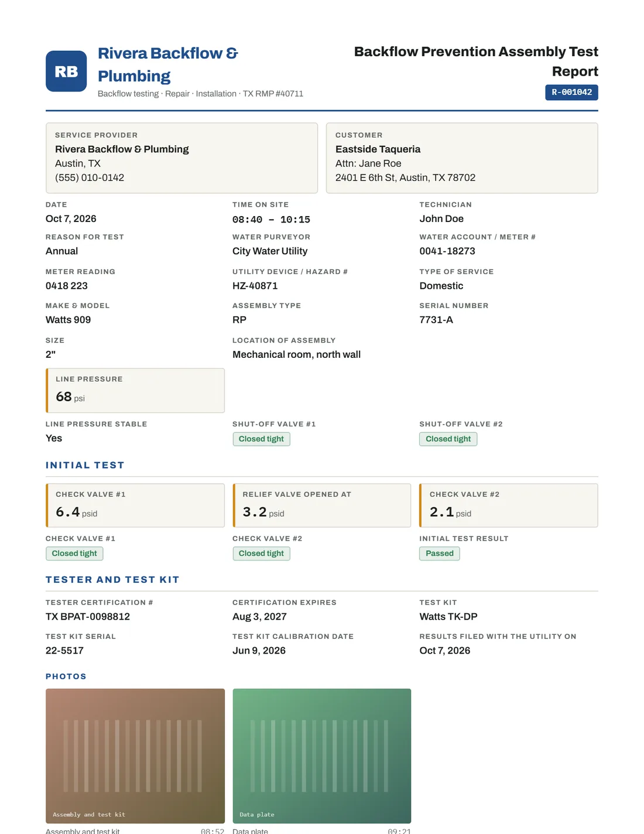Viewport: 644px width, 834px height.
Task: Click meter reading 0418 223
Action: (x=67, y=286)
